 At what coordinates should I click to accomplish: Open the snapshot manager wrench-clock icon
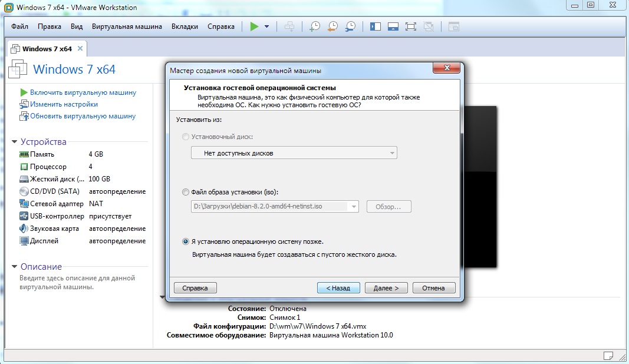[350, 27]
